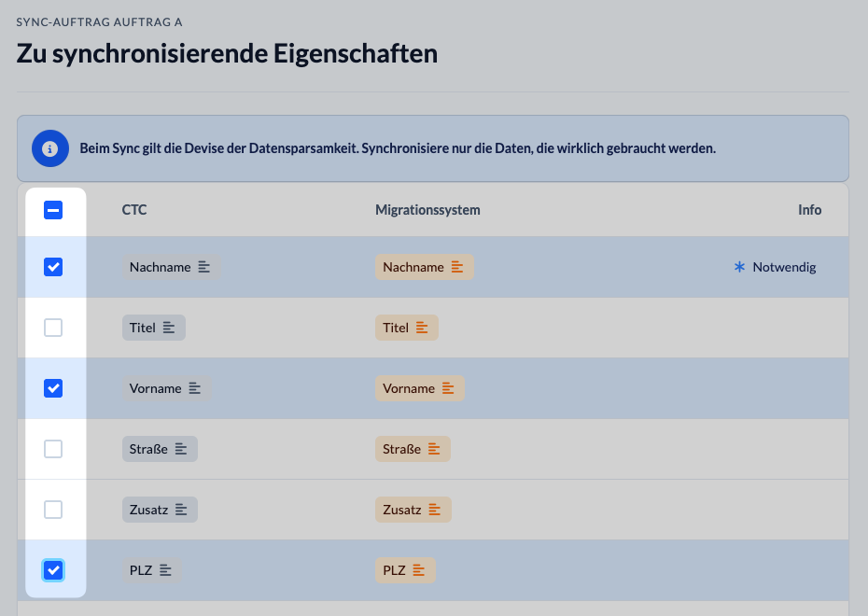Click the text-type icon beside CTC Titel
The height and width of the screenshot is (616, 868).
[x=169, y=328]
